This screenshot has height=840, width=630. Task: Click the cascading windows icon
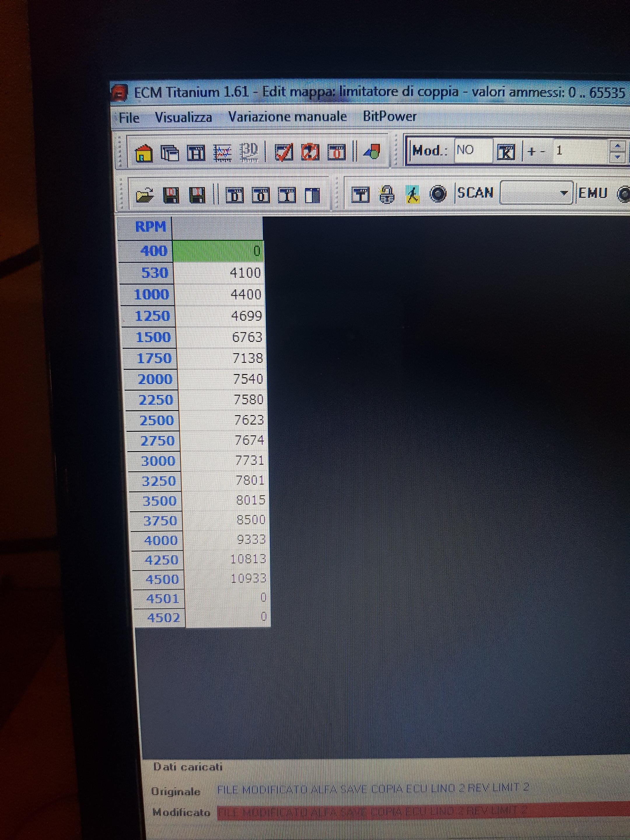click(x=170, y=153)
